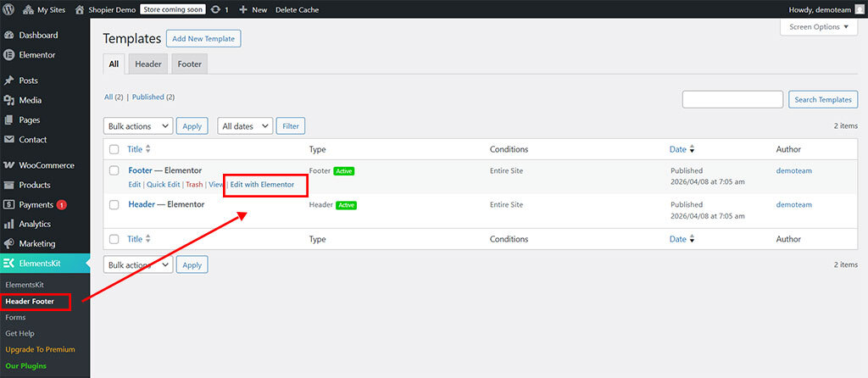This screenshot has width=868, height=378.
Task: Click sort arrow beside top Date header
Action: coord(692,149)
